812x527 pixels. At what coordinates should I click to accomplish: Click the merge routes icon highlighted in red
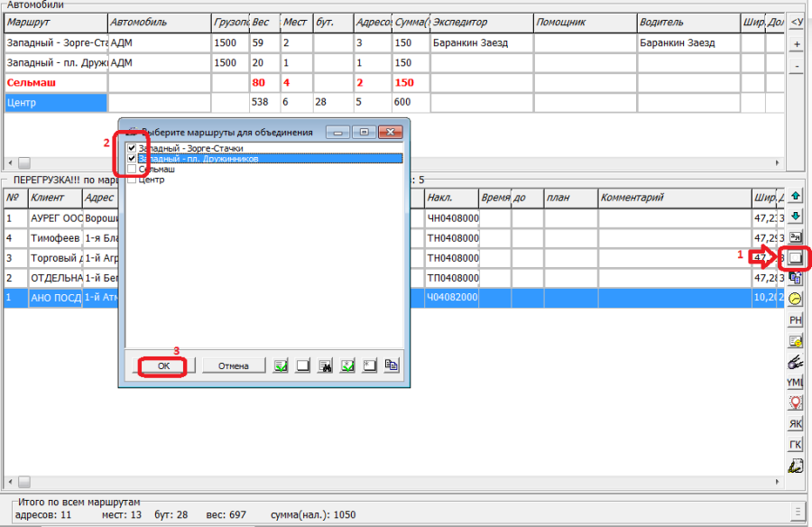796,257
